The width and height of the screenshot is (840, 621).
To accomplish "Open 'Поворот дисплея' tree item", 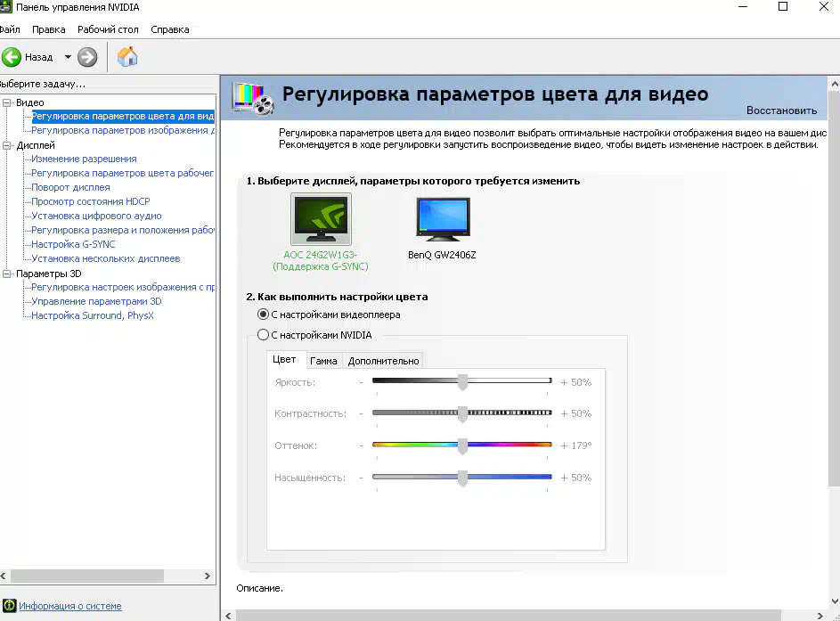I will tap(70, 187).
